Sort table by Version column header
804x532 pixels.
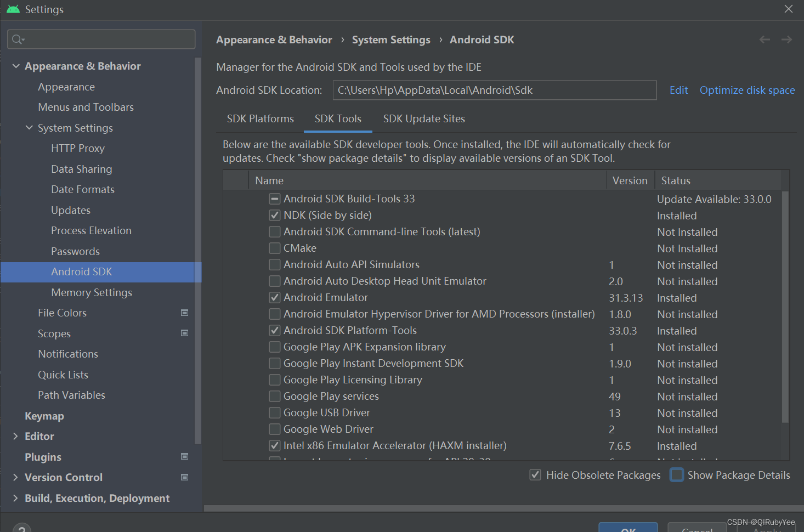pos(630,180)
